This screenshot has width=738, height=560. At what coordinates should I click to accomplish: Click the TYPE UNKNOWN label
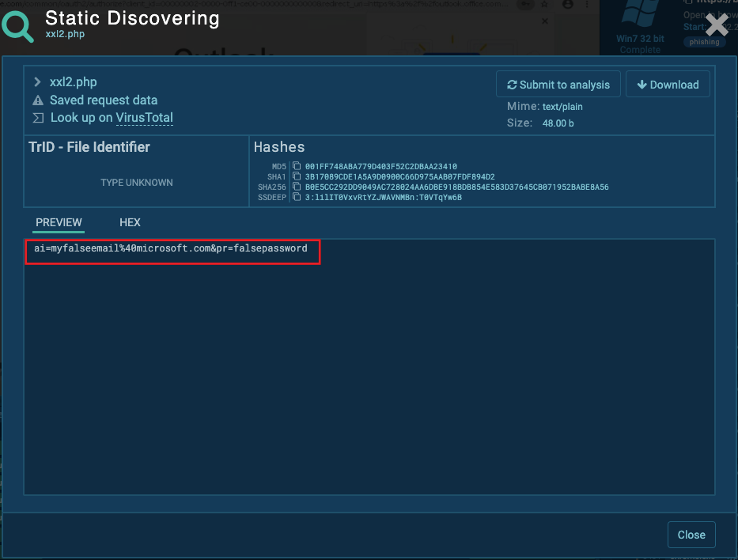137,183
